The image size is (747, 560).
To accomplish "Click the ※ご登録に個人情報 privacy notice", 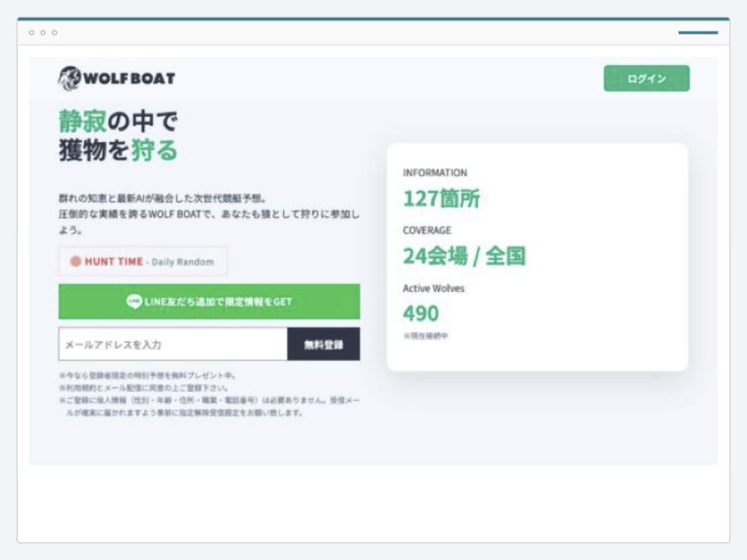I will click(209, 406).
